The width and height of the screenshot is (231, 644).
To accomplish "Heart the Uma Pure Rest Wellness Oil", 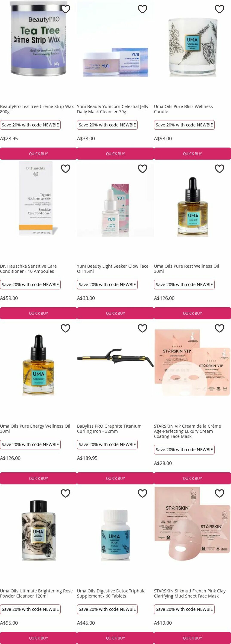I will point(219,169).
